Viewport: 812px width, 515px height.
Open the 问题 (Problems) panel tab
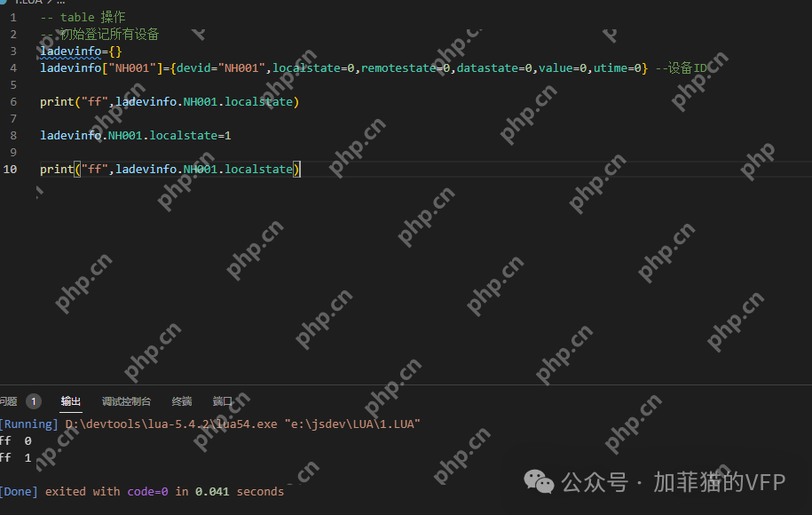point(8,401)
